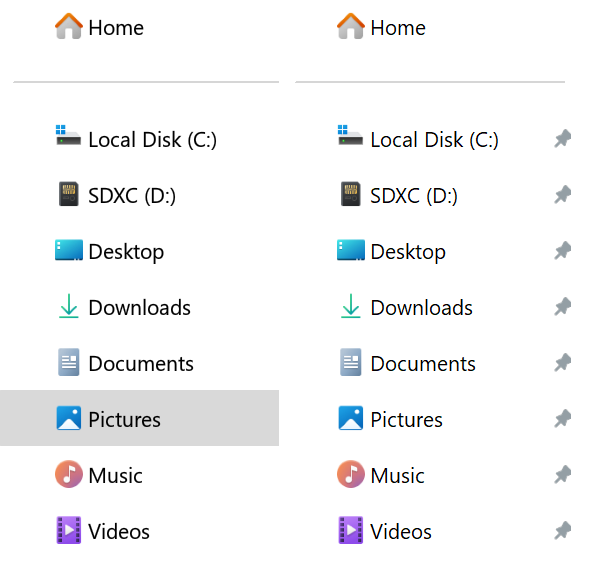Image resolution: width=600 pixels, height=562 pixels.
Task: Open Desktop in the left list without pins
Action: coord(125,252)
